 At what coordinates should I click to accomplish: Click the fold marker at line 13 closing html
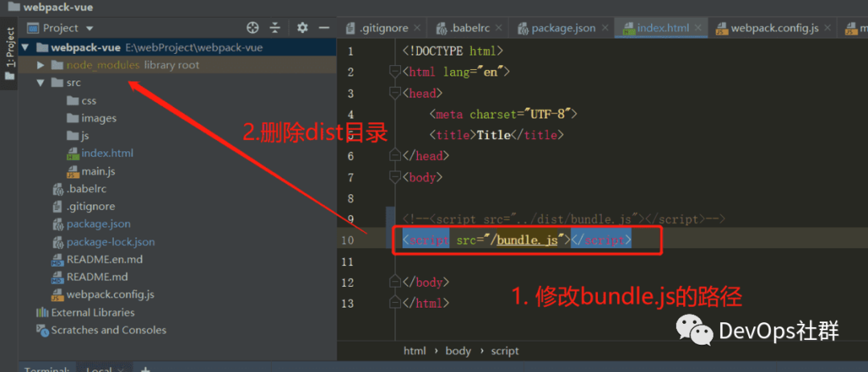395,304
